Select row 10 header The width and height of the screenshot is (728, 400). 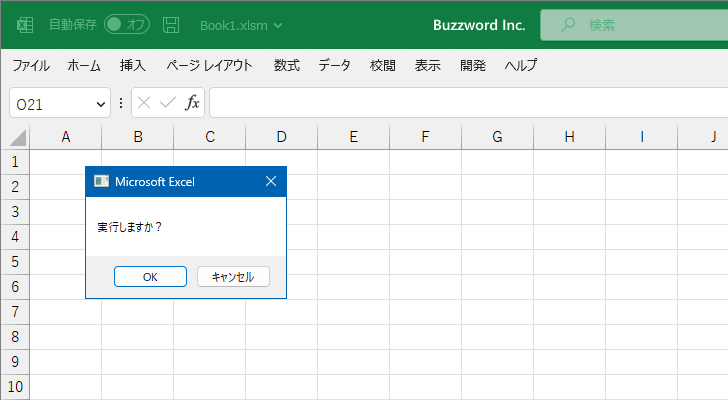click(x=15, y=387)
